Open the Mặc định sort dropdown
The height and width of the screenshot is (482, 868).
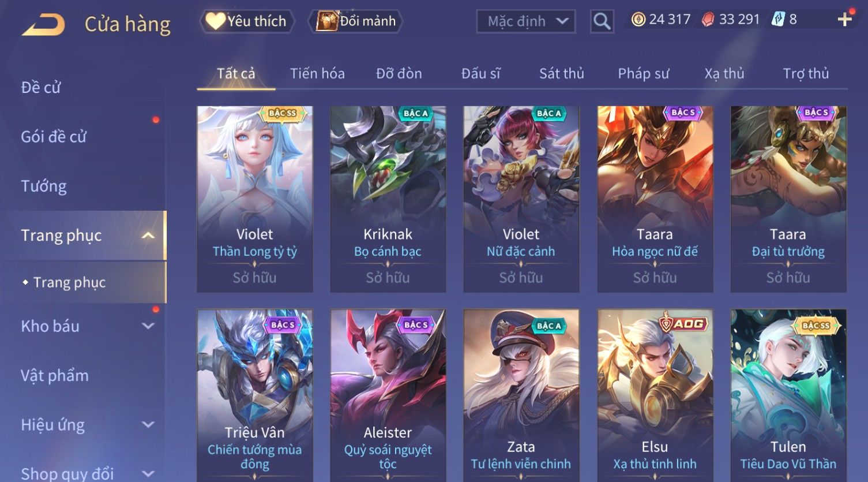pos(526,21)
